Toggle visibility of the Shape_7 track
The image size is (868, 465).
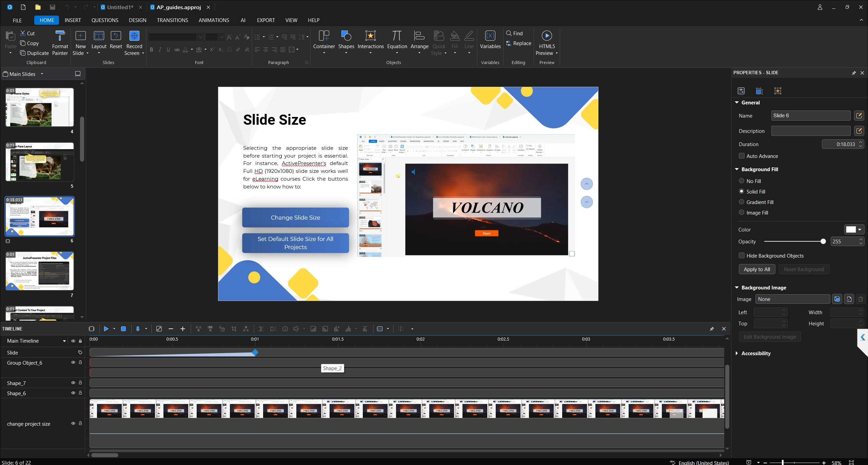[x=73, y=382]
